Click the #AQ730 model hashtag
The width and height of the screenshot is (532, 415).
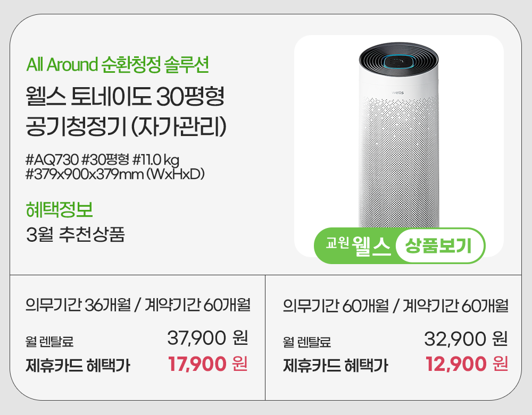[x=52, y=160]
